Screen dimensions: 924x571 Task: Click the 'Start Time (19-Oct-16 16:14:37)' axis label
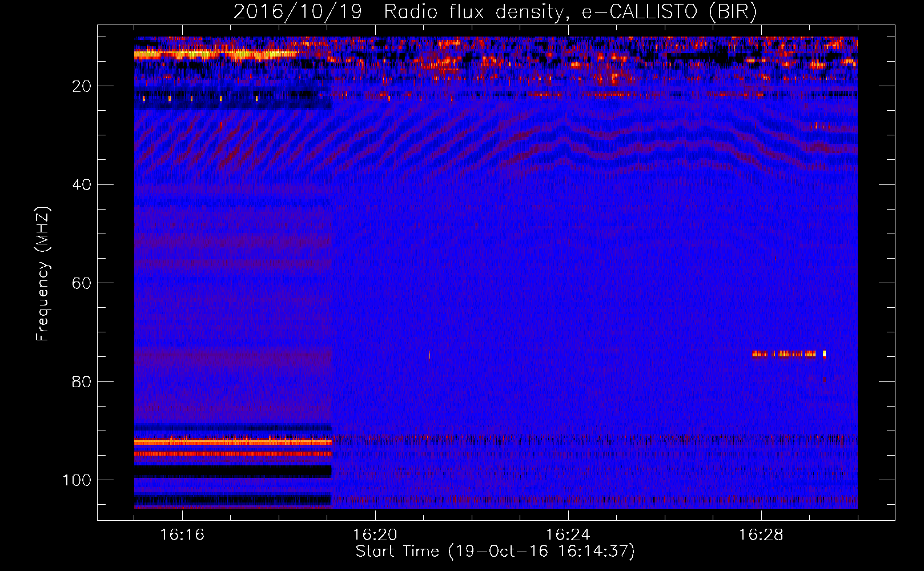[495, 552]
